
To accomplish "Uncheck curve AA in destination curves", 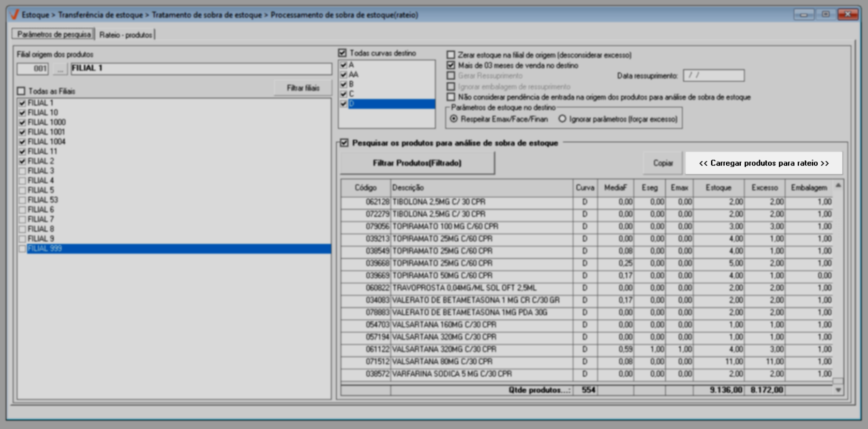I will coord(343,75).
